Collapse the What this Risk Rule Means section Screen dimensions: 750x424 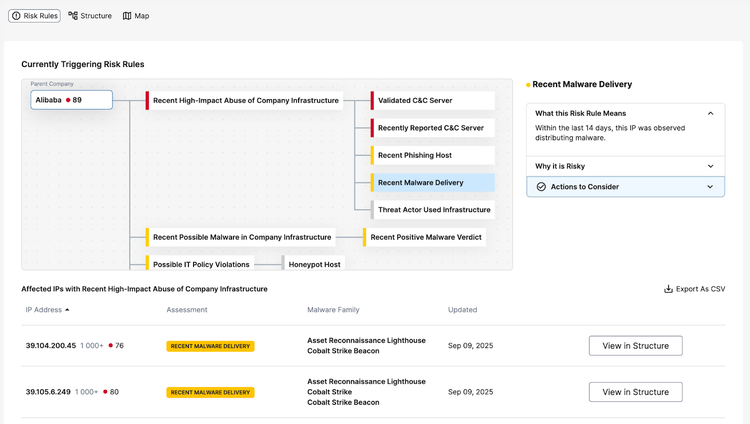[710, 113]
